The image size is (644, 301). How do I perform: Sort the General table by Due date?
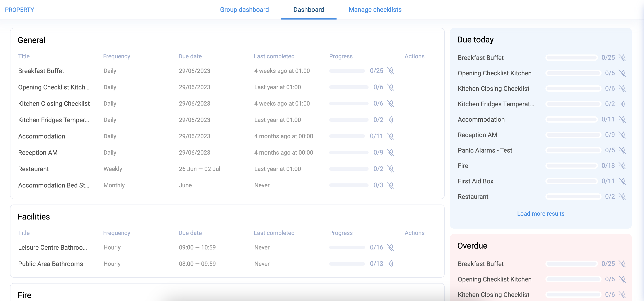190,56
